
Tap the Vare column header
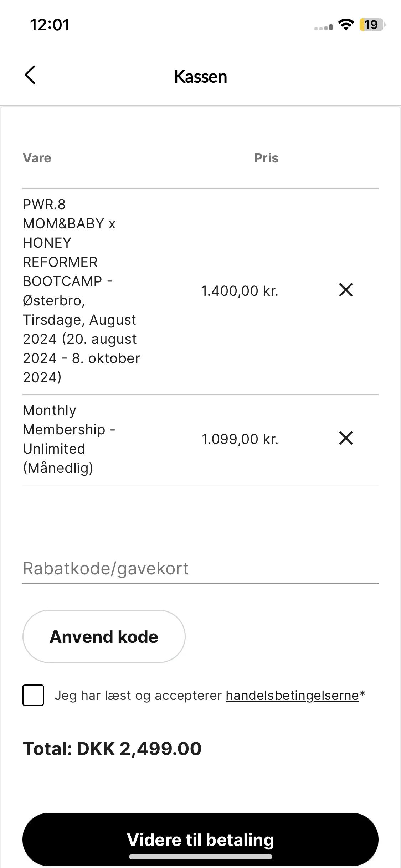click(x=37, y=158)
